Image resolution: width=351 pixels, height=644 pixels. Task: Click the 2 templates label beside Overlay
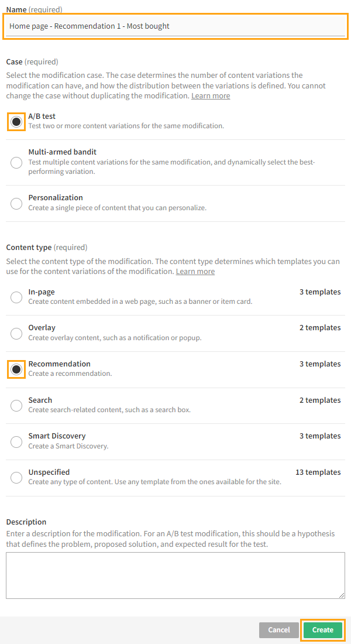click(320, 327)
